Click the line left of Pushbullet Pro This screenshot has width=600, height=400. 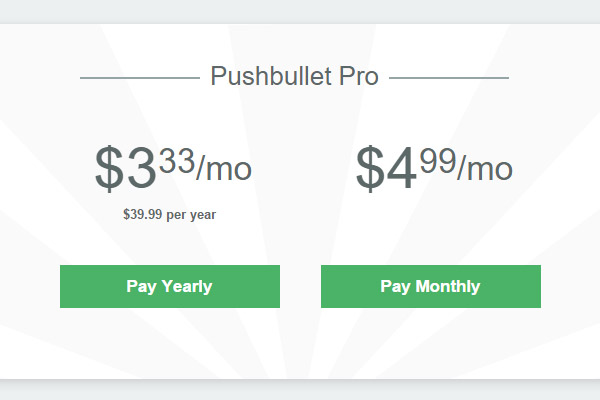[140, 78]
